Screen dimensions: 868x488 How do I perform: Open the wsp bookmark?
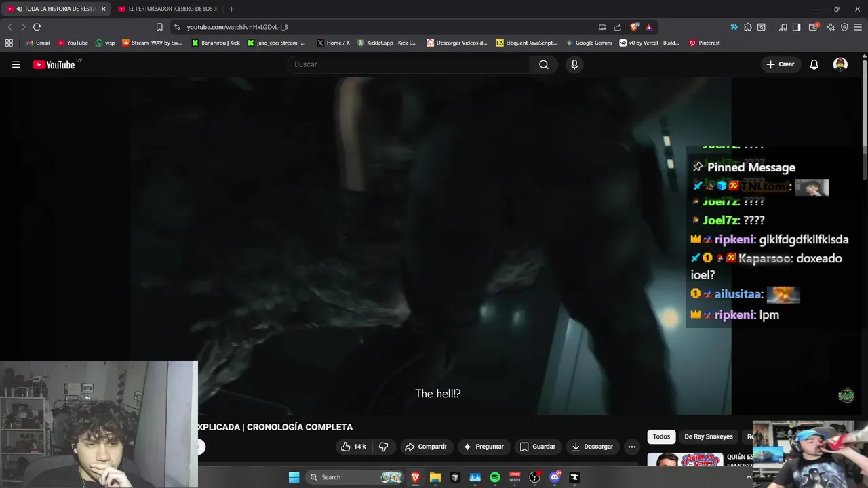tap(105, 43)
